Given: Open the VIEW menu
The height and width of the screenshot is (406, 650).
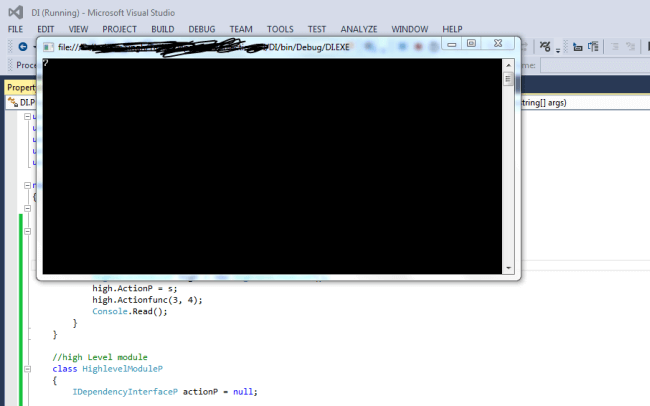Looking at the screenshot, I should coord(78,29).
